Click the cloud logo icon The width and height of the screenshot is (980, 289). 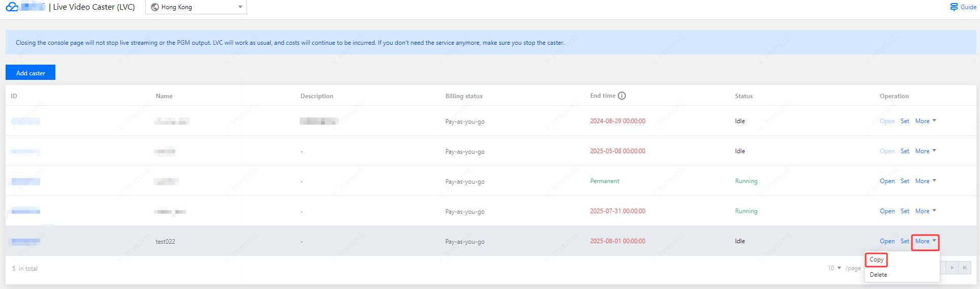[x=12, y=7]
